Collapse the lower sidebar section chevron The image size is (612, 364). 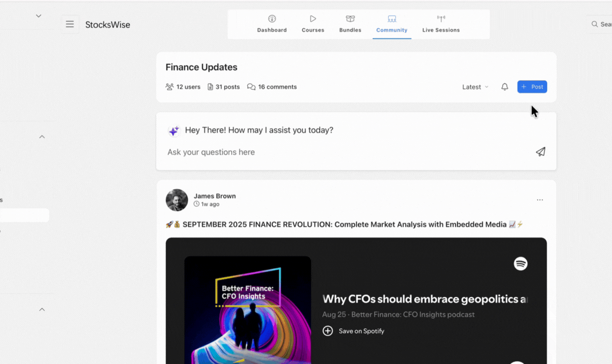[42, 309]
